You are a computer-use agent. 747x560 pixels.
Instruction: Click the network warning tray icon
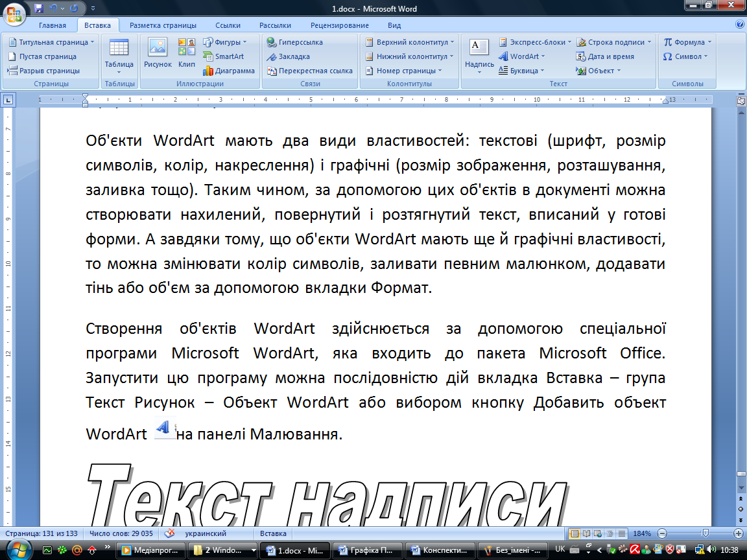pyautogui.click(x=700, y=550)
